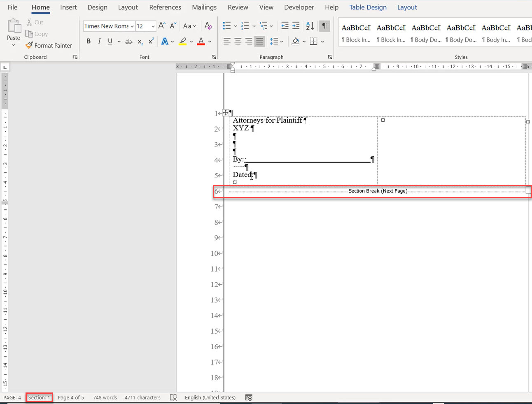
Task: Pick the yellow Text Highlight Color swatch
Action: (x=182, y=41)
